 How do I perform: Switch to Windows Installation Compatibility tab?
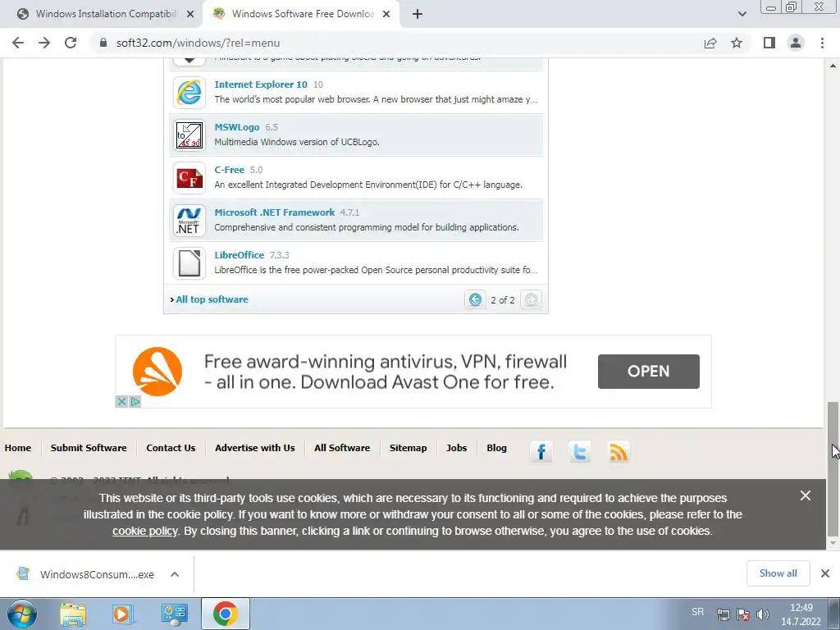click(106, 14)
